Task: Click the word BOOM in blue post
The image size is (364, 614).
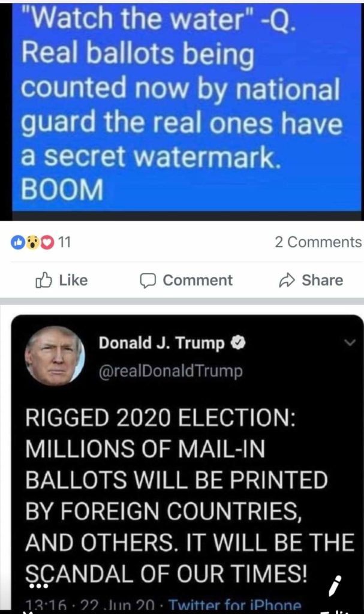Action: pyautogui.click(x=63, y=189)
